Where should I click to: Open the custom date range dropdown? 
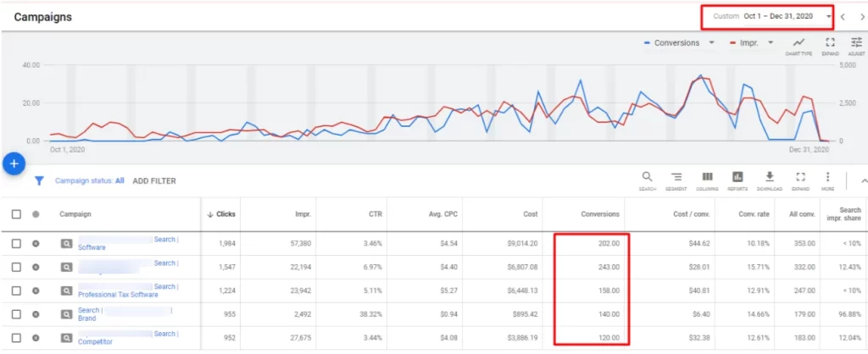pyautogui.click(x=828, y=16)
